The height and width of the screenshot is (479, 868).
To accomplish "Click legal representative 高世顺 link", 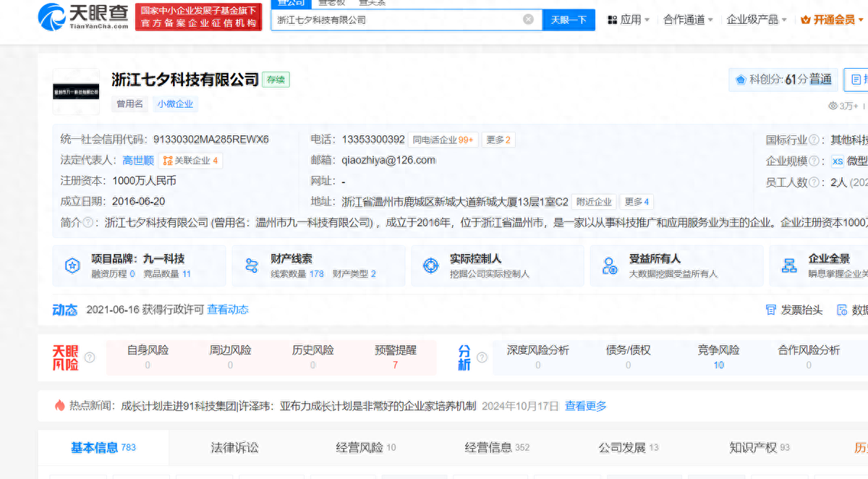I will [x=137, y=161].
